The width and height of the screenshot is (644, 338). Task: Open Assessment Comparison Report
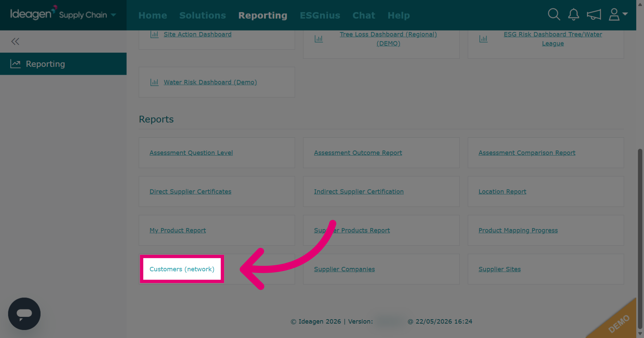click(x=527, y=153)
